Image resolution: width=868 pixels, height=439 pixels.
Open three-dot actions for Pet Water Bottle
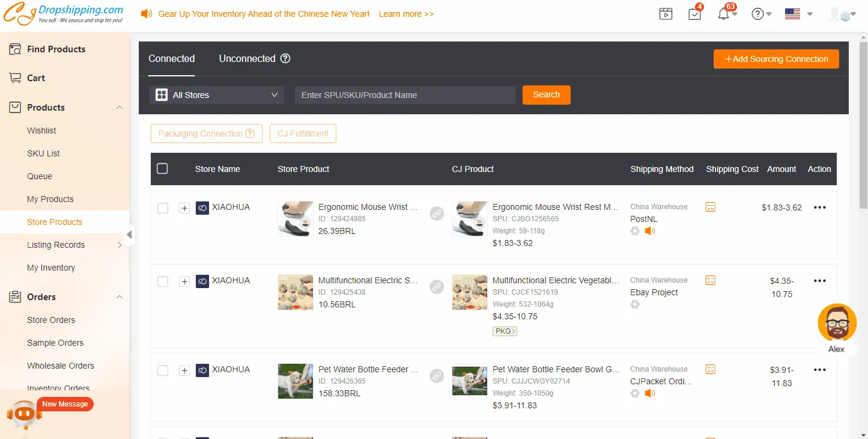tap(819, 370)
